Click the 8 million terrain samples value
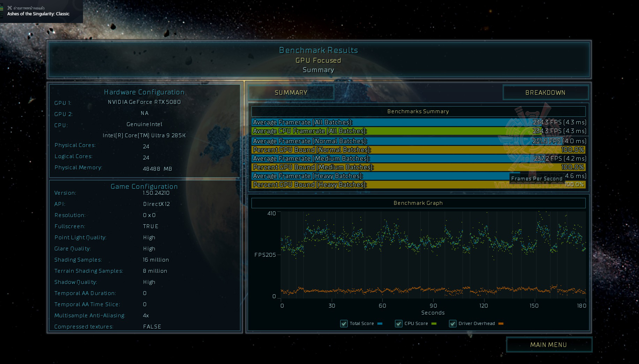This screenshot has width=639, height=364. coord(155,271)
